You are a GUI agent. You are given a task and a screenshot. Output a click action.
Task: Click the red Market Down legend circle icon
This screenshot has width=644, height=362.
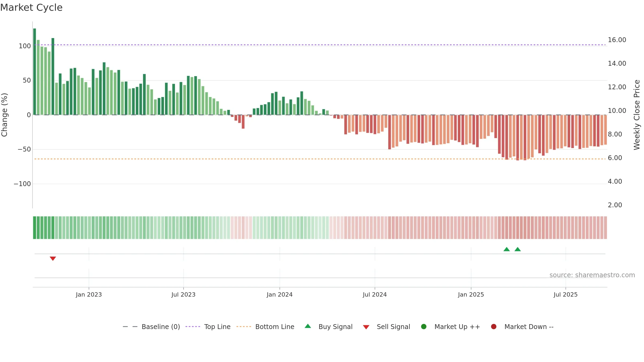[494, 327]
